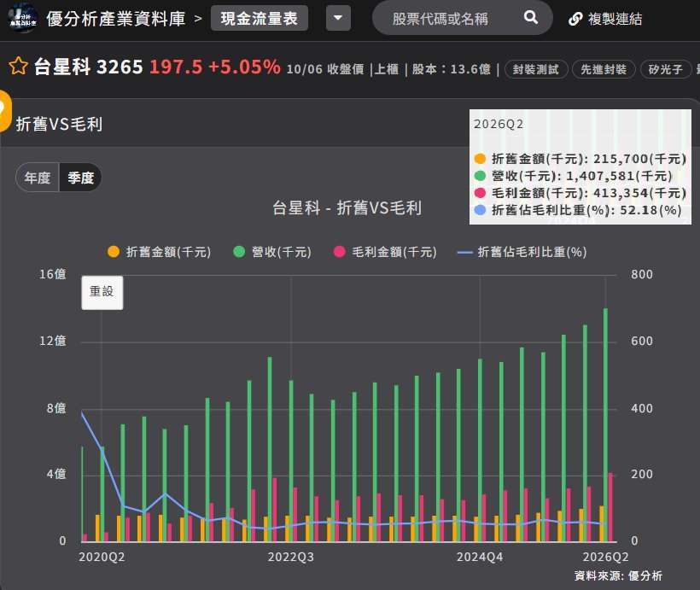
Task: Click the 2026Q2 pink gross profit bar
Action: point(610,507)
